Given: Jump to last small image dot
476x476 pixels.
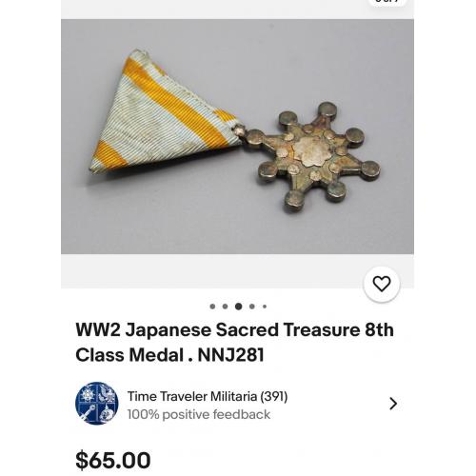Looking at the screenshot, I should [x=265, y=307].
